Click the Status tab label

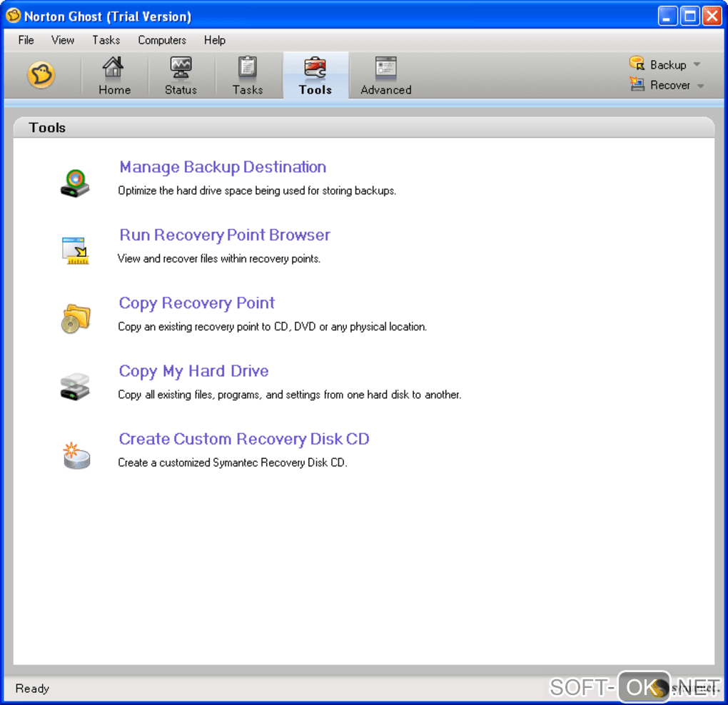click(x=181, y=90)
